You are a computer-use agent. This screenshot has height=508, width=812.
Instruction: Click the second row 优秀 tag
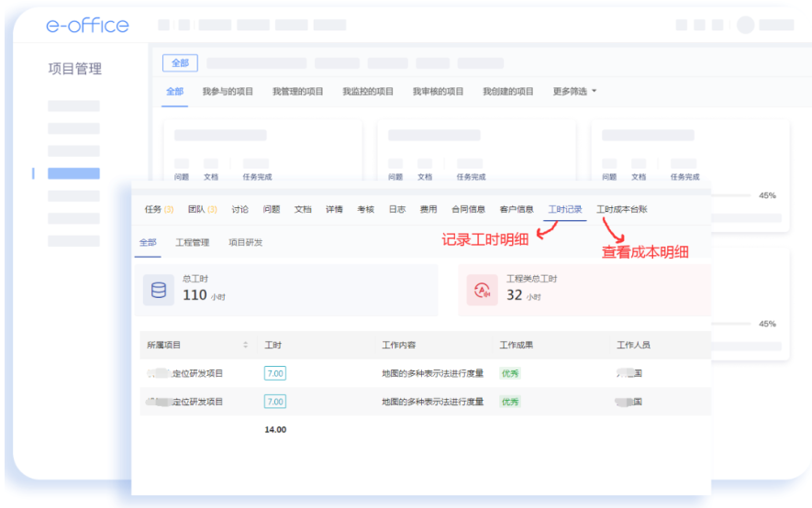(509, 402)
